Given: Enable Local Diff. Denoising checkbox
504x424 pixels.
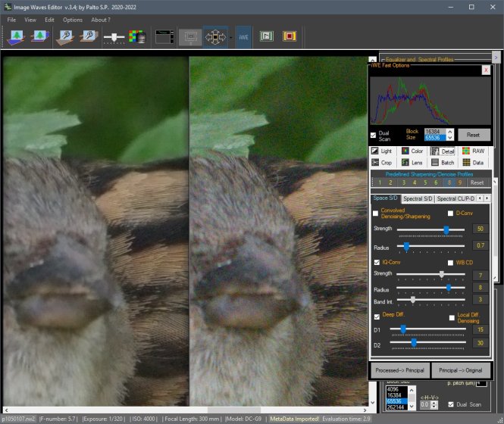Looking at the screenshot, I should click(452, 318).
